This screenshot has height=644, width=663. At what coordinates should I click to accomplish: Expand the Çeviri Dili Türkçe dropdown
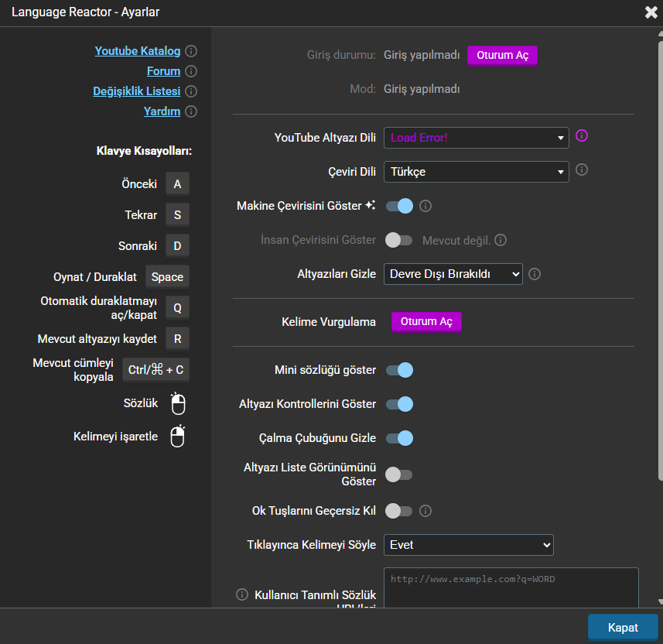click(x=476, y=172)
